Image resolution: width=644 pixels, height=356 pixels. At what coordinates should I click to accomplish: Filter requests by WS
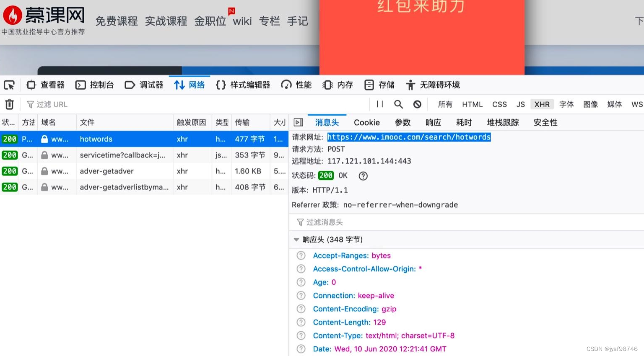click(637, 104)
